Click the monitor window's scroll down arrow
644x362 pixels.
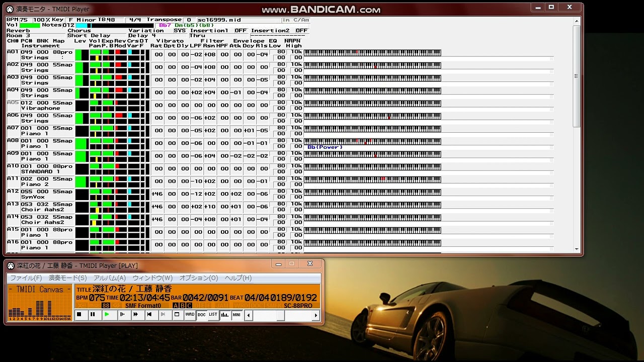pyautogui.click(x=577, y=248)
